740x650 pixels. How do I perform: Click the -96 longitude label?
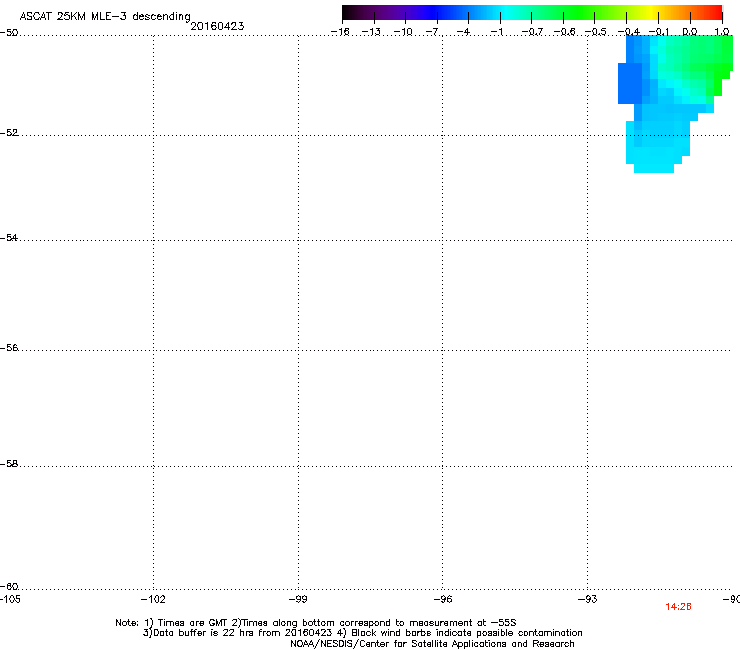coord(443,599)
